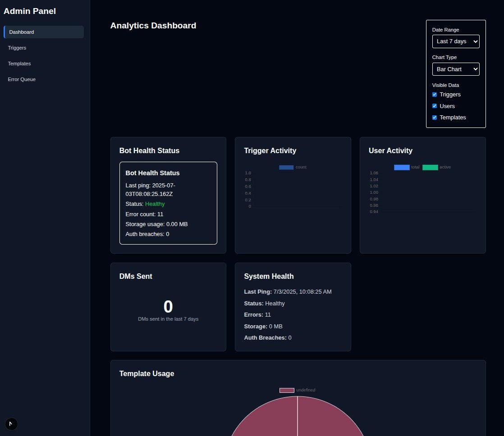The height and width of the screenshot is (436, 504).
Task: Toggle the active legend in User Activity
Action: coord(430,167)
